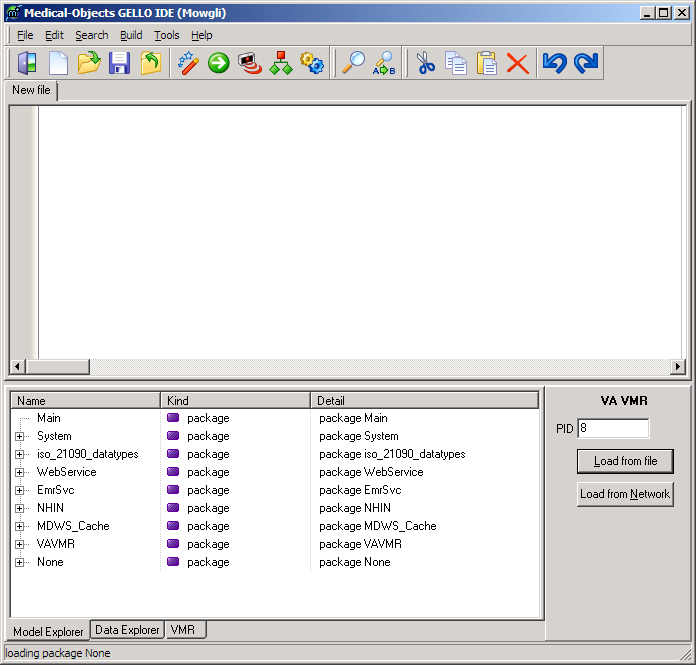
Task: Click the purple package icon for System
Action: tap(173, 436)
